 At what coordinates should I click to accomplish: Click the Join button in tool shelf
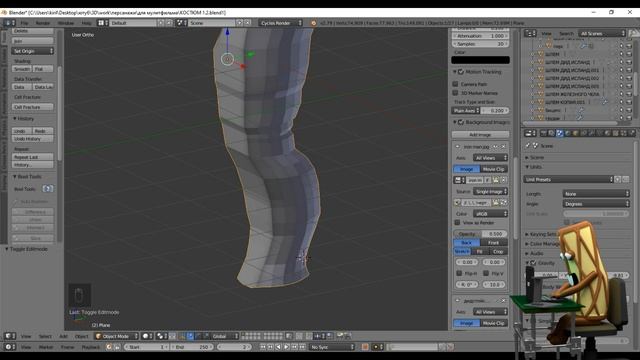tap(33, 41)
